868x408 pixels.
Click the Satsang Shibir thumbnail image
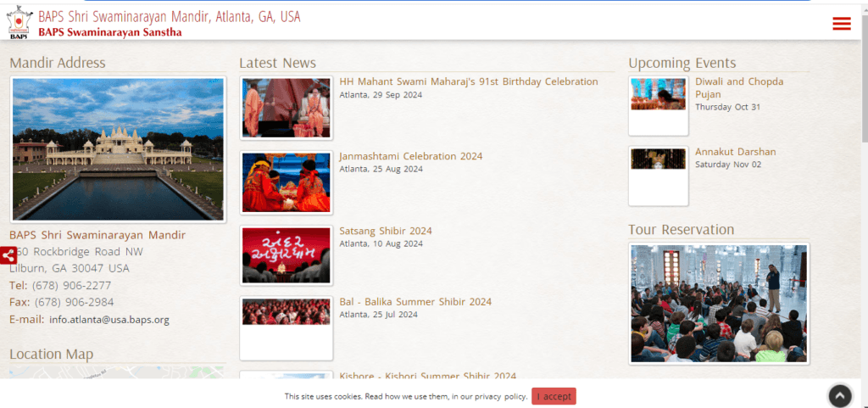(286, 255)
